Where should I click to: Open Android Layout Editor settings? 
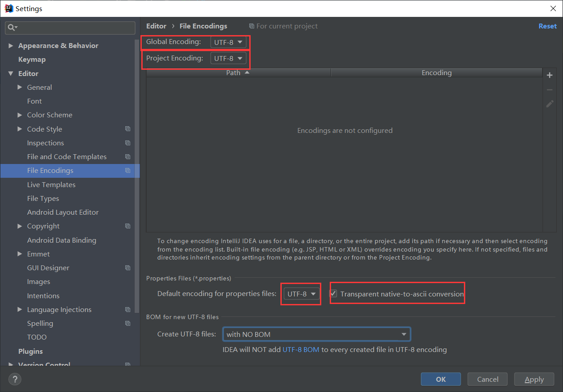pos(63,212)
